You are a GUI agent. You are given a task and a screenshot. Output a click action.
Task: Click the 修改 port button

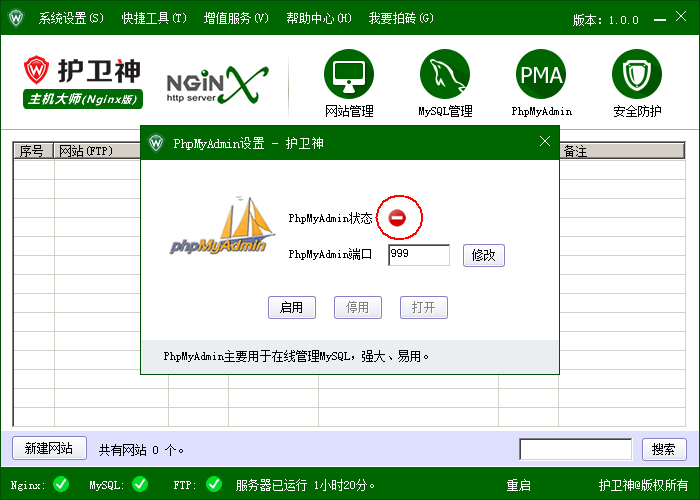point(484,255)
